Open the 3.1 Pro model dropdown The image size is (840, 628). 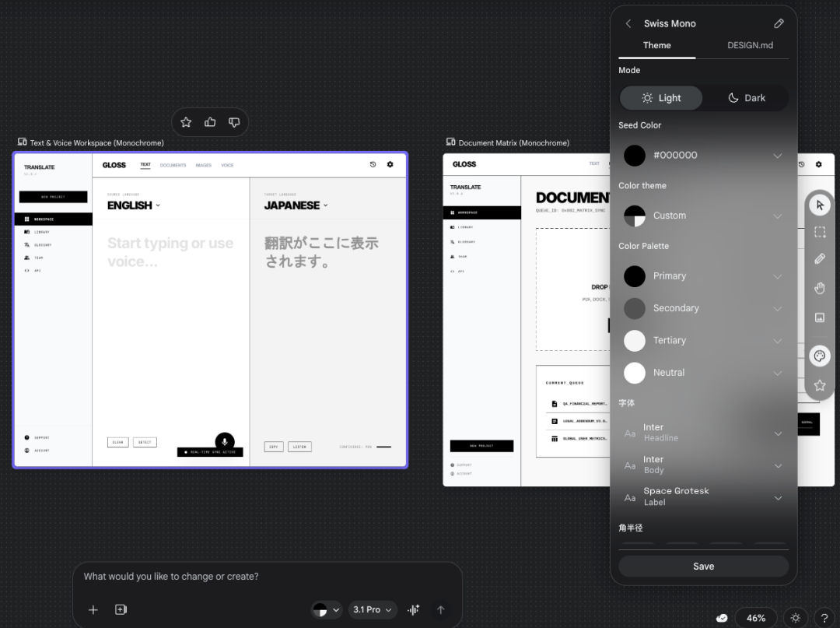[373, 610]
